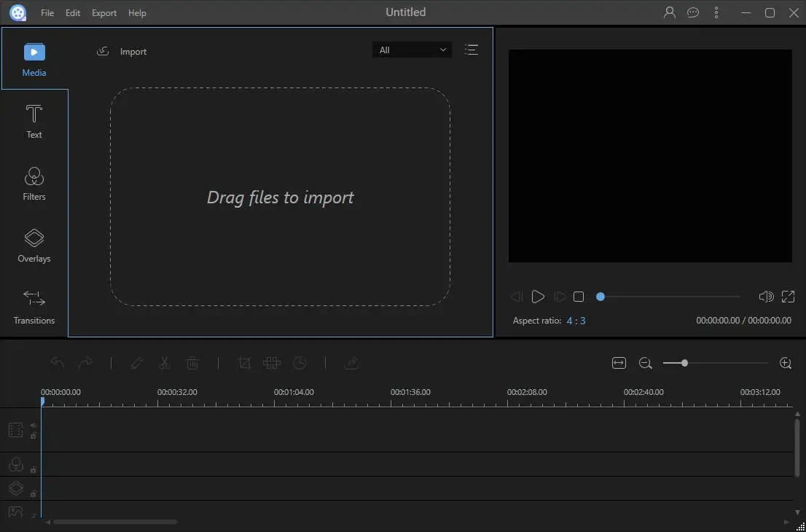The image size is (806, 532).
Task: Zoom out the timeline
Action: pyautogui.click(x=646, y=364)
